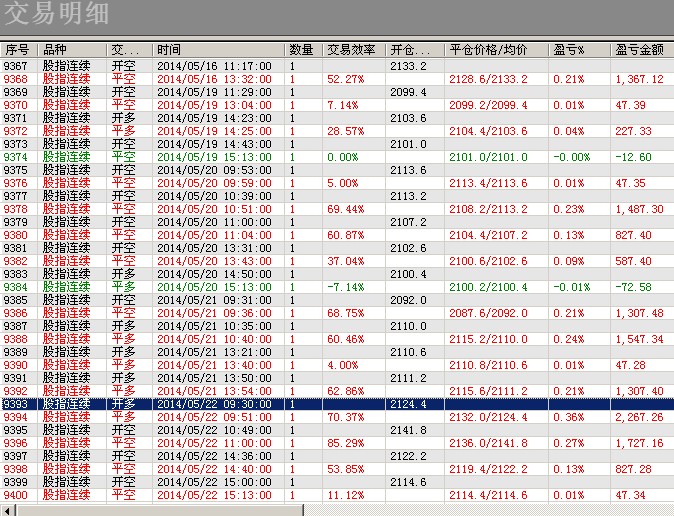
Task: Click opening price 2103.6
Action: tap(408, 118)
